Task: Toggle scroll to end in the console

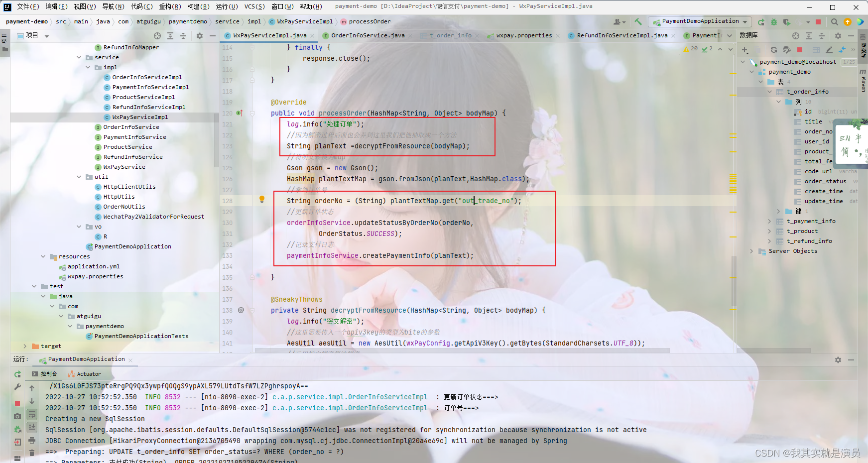Action: click(32, 427)
